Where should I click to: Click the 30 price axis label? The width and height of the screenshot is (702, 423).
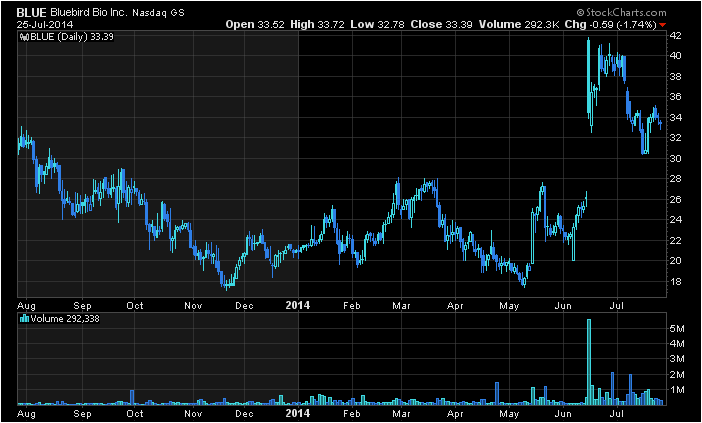click(x=676, y=158)
